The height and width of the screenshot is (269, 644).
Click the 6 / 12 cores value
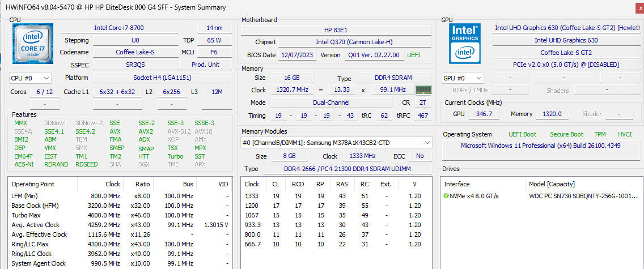coord(44,92)
